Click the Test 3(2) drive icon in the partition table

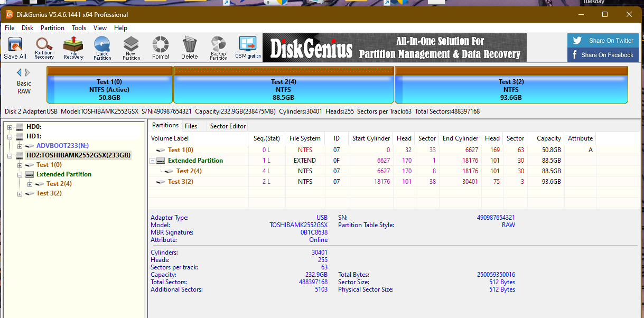[161, 182]
